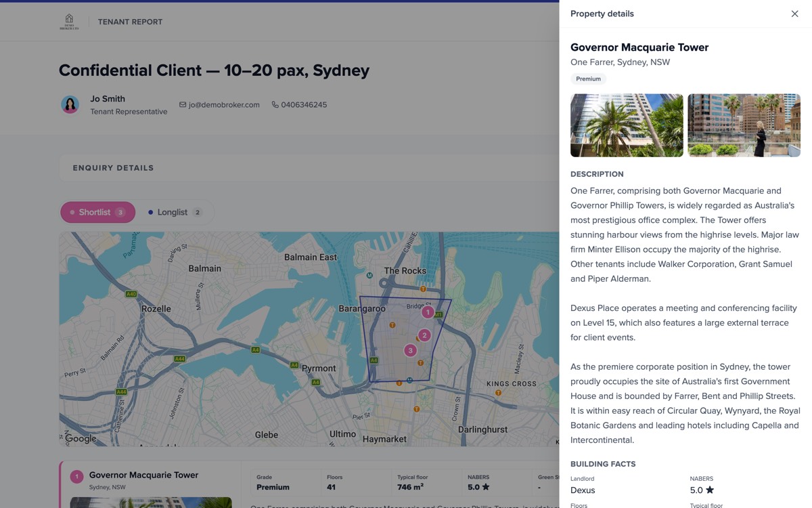The width and height of the screenshot is (812, 508).
Task: Click the Grade Premium cell
Action: click(286, 482)
